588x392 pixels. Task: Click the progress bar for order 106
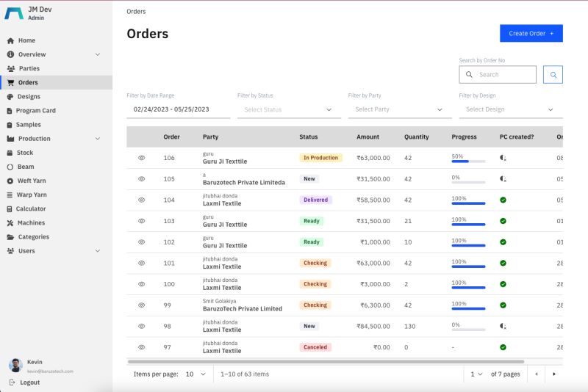(x=468, y=161)
